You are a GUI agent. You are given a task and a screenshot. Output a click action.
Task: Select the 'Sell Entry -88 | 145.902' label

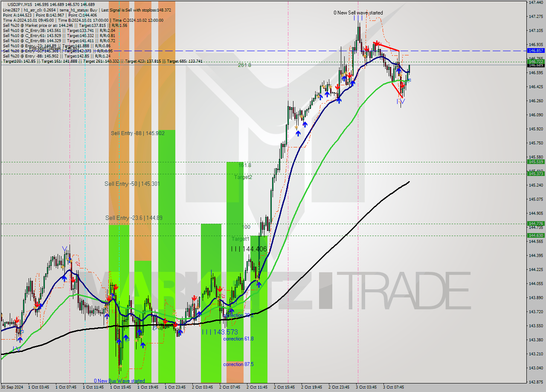tap(138, 133)
